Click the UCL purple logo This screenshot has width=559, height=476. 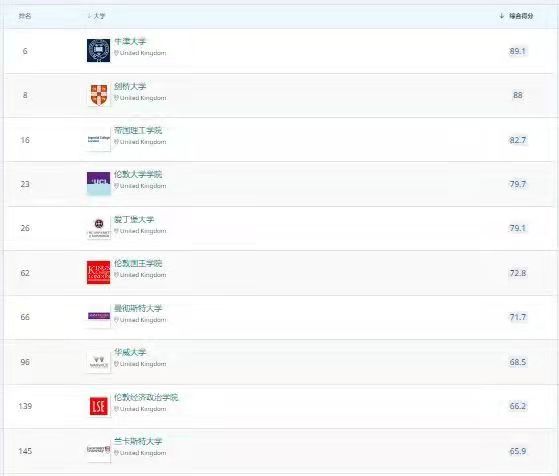98,184
